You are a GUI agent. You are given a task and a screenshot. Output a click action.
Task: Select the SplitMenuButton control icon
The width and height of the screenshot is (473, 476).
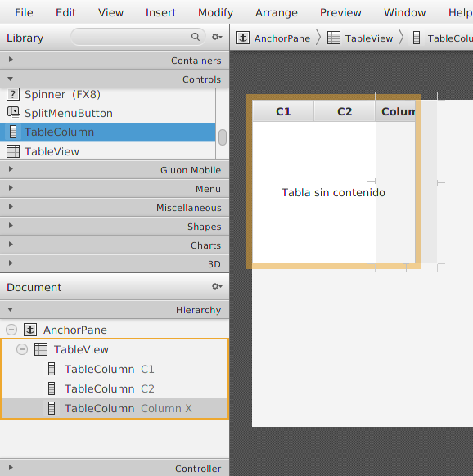point(14,113)
